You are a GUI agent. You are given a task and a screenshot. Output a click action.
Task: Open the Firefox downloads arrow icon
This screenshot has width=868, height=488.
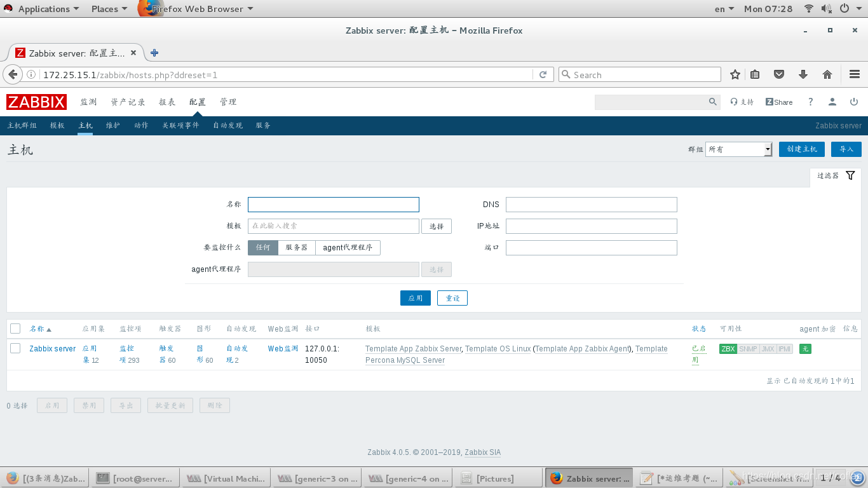[x=803, y=74]
